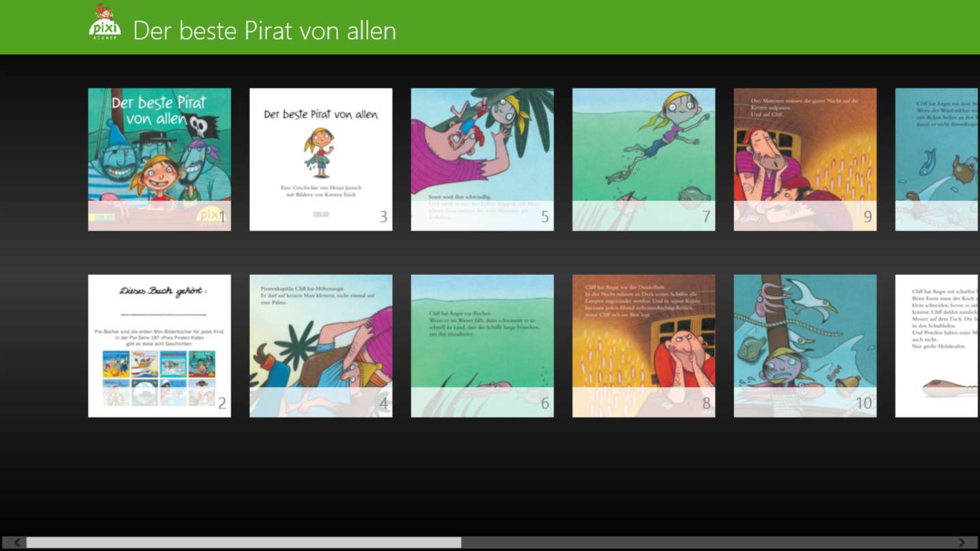Open page 10 thumbnail with seagull
The height and width of the screenshot is (551, 980).
804,346
